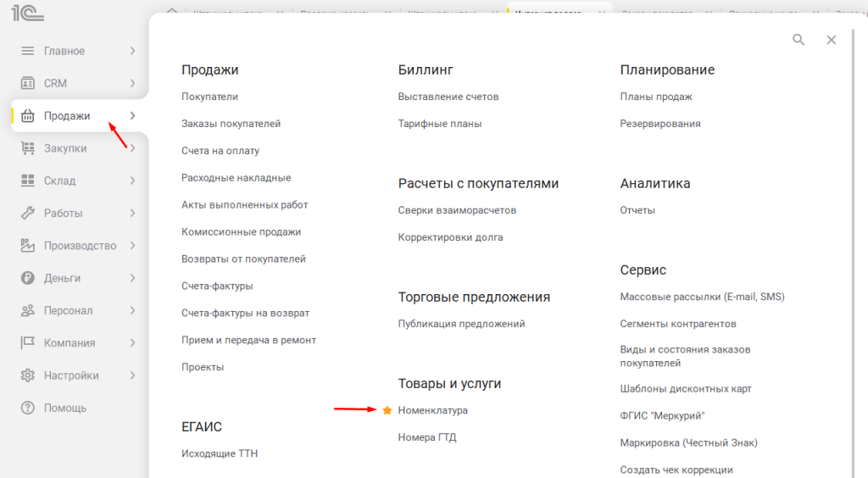This screenshot has width=868, height=478.
Task: Open Тарифные планы
Action: [440, 124]
